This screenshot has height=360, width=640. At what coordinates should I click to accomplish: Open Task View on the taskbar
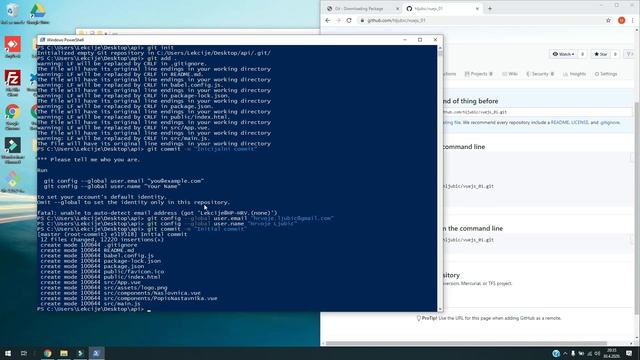(x=24, y=353)
